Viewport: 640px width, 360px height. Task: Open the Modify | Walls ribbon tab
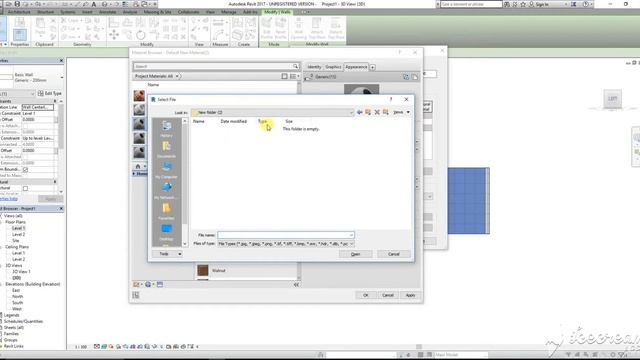coord(277,12)
